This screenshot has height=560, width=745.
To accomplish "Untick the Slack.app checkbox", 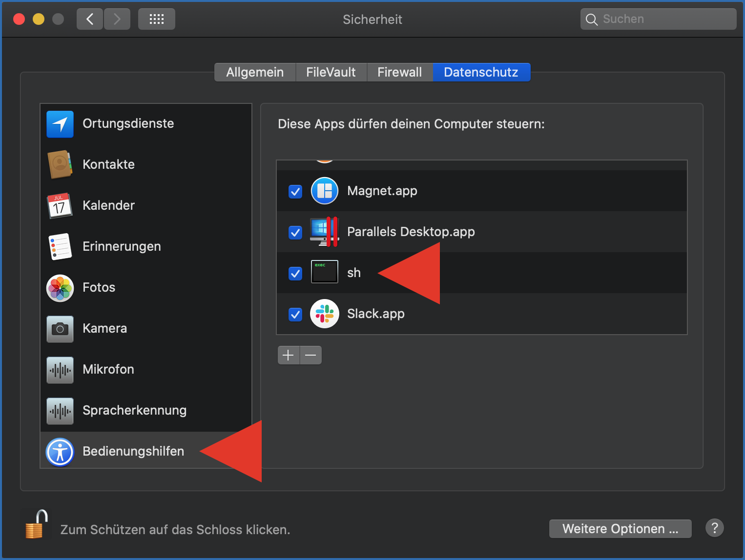I will pyautogui.click(x=295, y=314).
